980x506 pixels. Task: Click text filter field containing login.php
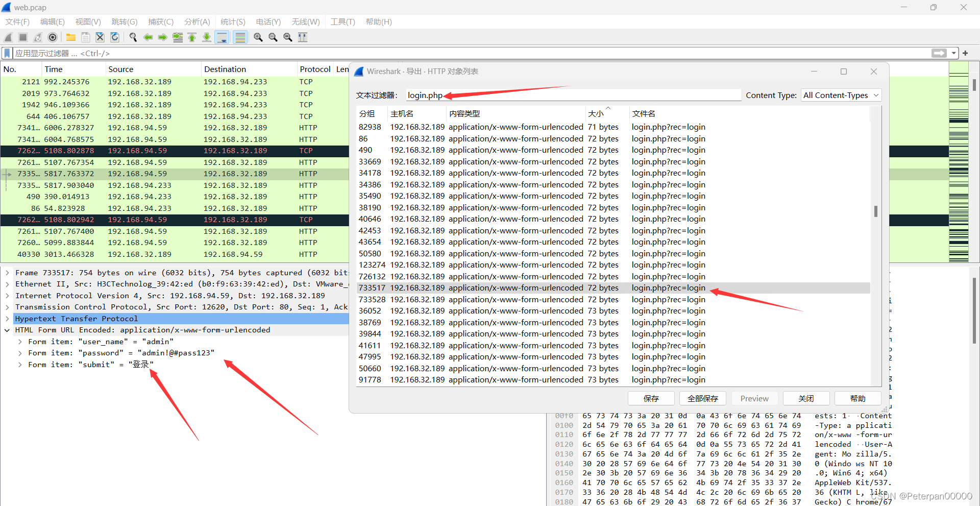pyautogui.click(x=573, y=95)
